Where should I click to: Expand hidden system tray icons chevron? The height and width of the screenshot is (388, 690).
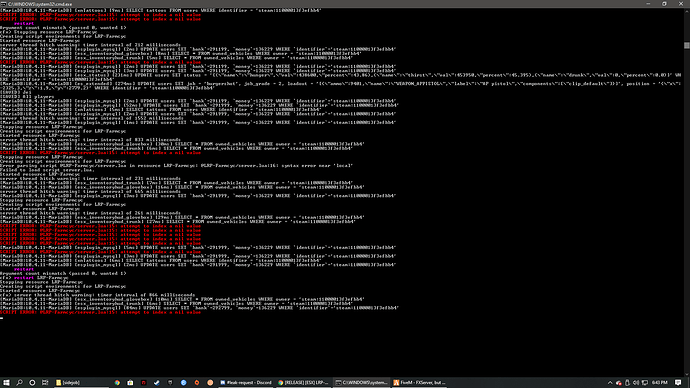(x=610, y=383)
